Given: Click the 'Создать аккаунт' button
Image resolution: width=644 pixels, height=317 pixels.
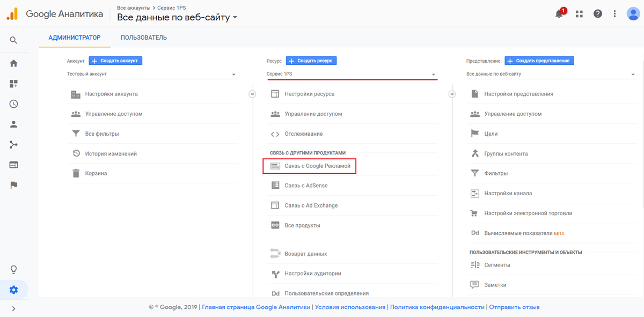Looking at the screenshot, I should 115,61.
